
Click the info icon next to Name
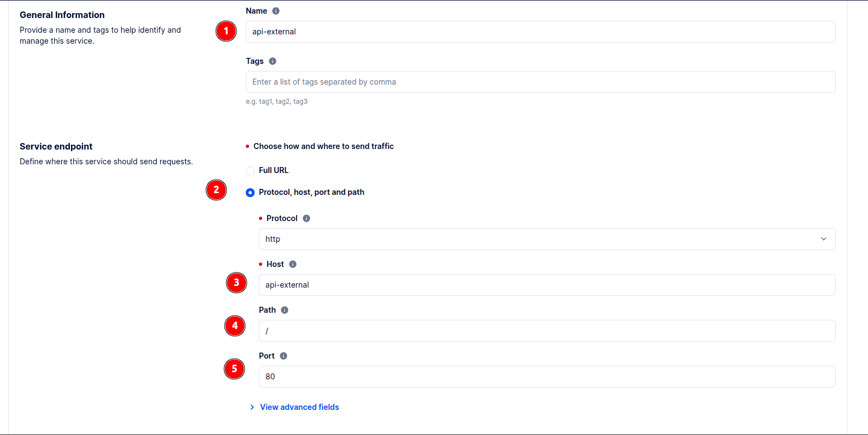[276, 11]
